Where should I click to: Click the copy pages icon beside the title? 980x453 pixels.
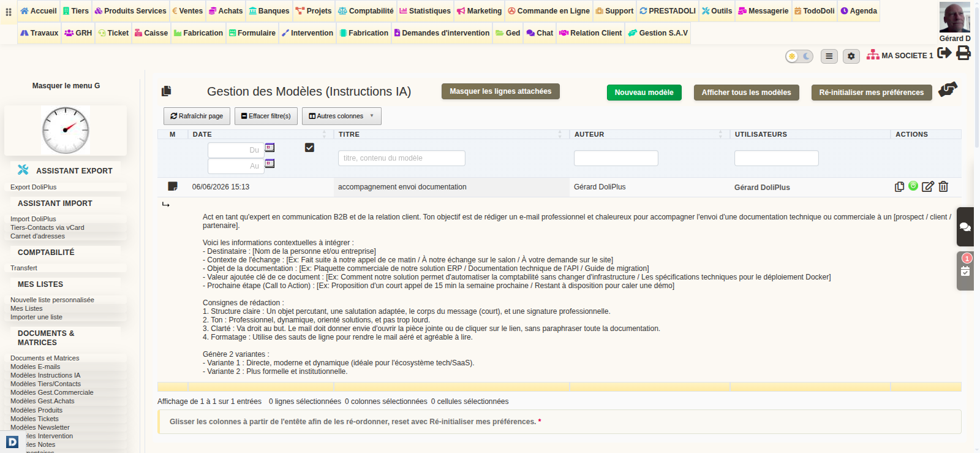point(166,91)
